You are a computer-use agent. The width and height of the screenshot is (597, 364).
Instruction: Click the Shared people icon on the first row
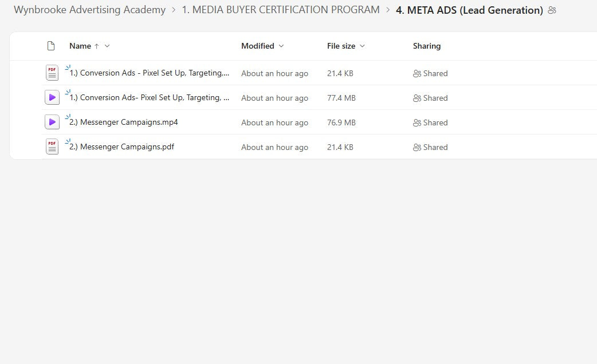click(x=417, y=73)
